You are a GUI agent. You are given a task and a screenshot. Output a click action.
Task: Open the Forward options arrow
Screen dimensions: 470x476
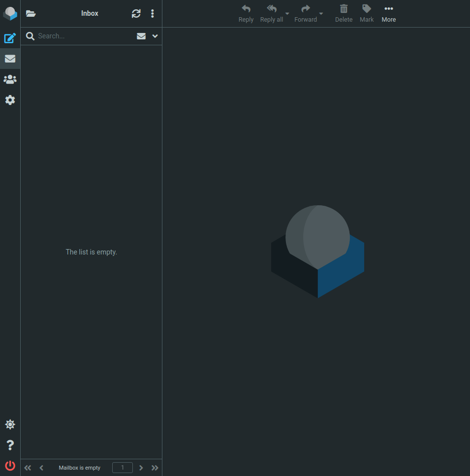click(321, 14)
